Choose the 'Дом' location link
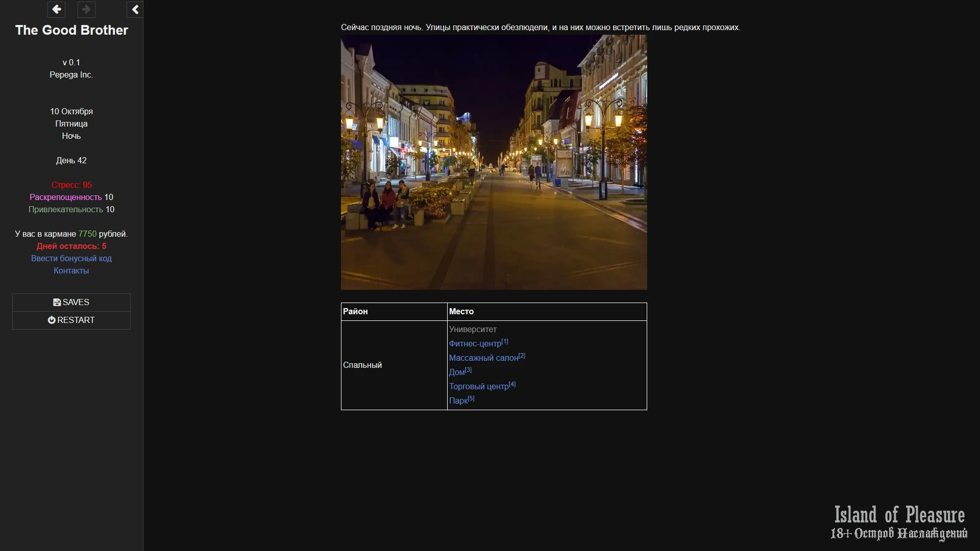980x551 pixels. [x=457, y=372]
